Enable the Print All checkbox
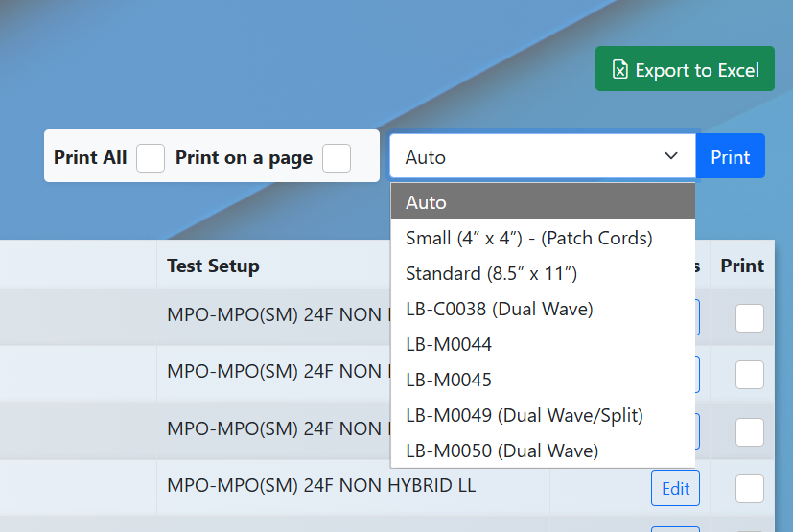This screenshot has width=793, height=532. pyautogui.click(x=151, y=157)
